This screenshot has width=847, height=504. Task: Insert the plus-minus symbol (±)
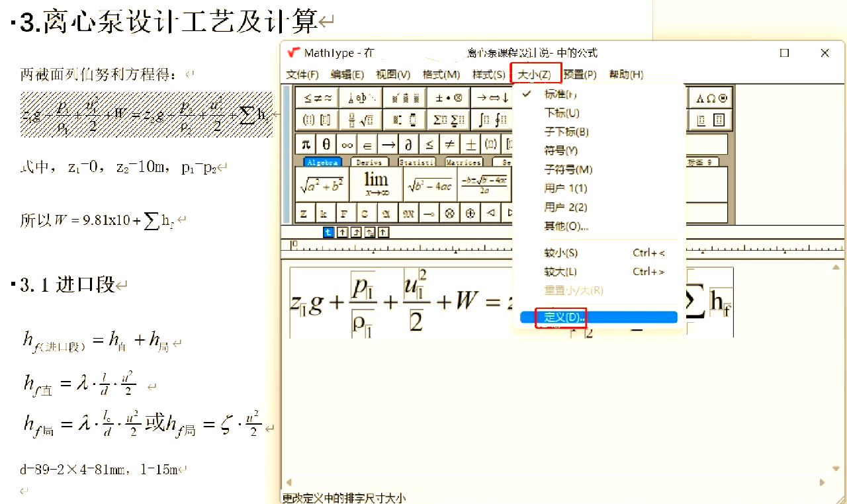[470, 144]
